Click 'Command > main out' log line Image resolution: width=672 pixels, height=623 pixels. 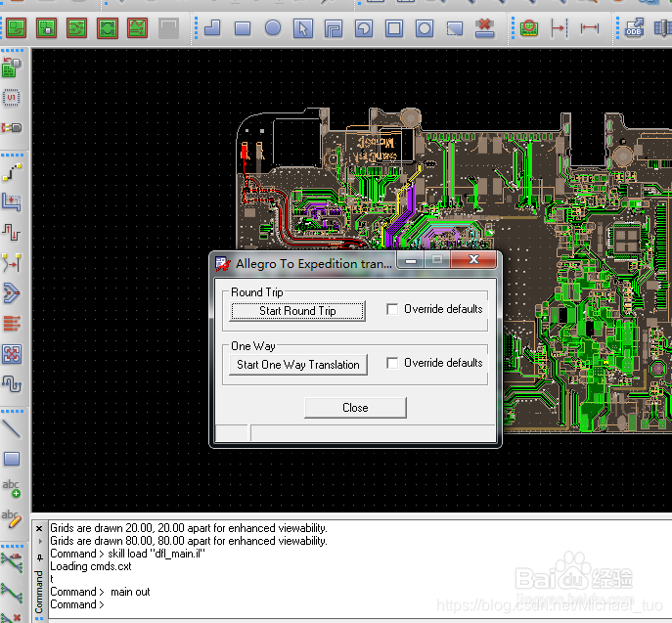point(101,592)
